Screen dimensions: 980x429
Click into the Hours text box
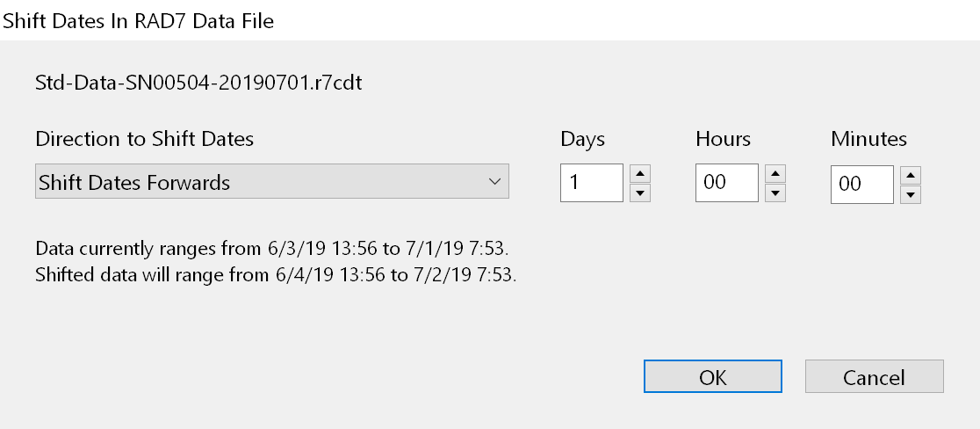[x=726, y=183]
